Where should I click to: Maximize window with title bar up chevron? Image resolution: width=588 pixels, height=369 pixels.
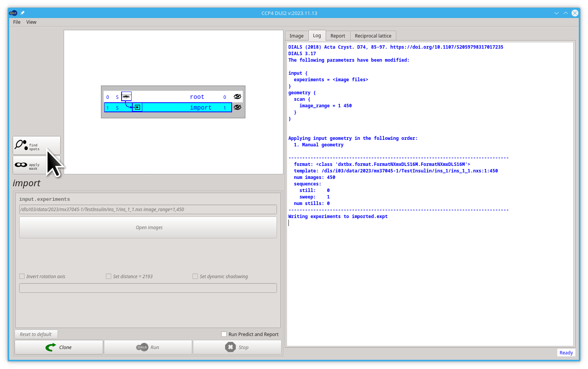(566, 13)
